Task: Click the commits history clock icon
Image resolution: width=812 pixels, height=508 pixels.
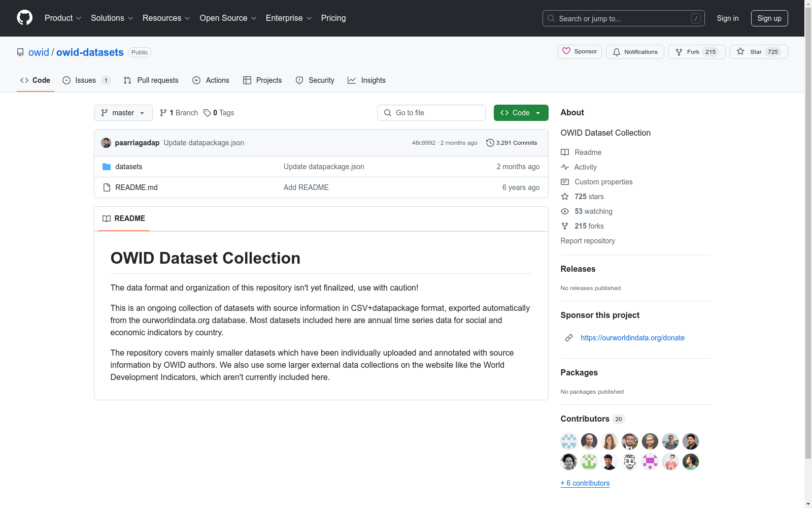Action: click(x=490, y=143)
